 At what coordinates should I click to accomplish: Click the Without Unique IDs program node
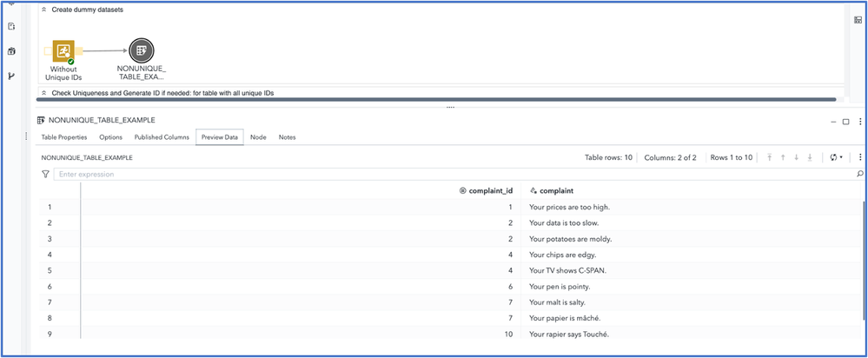63,51
